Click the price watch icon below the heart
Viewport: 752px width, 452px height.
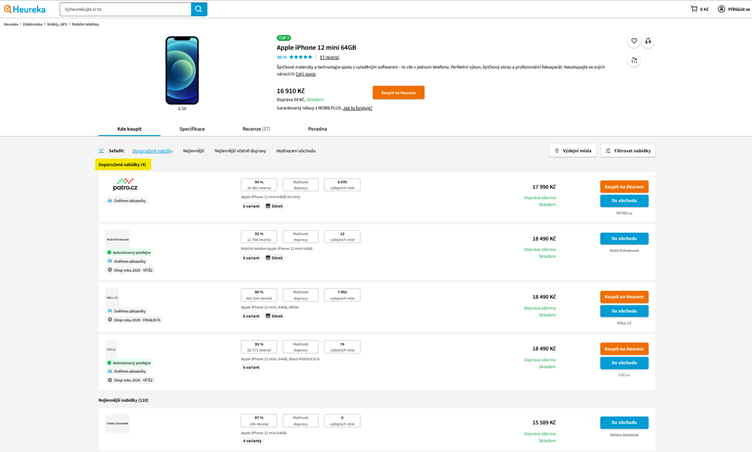tap(634, 60)
